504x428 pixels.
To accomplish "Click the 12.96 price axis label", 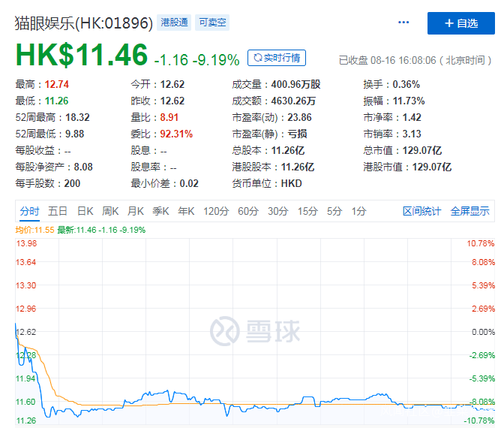I will point(26,309).
